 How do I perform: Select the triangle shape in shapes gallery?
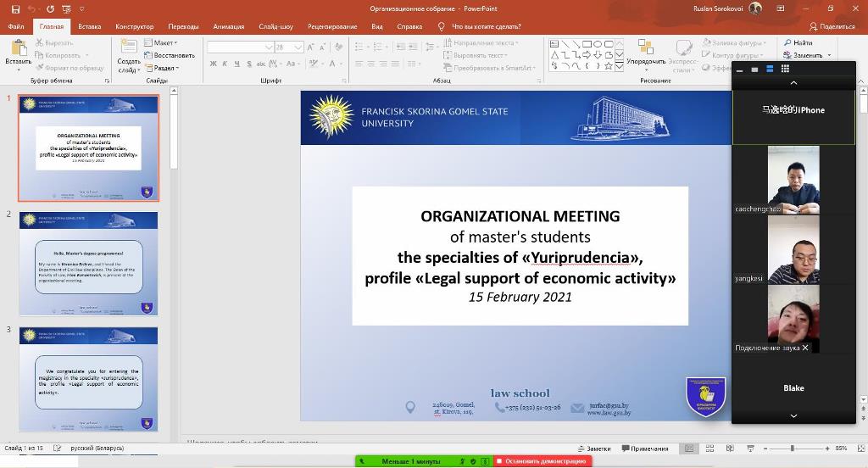[554, 55]
